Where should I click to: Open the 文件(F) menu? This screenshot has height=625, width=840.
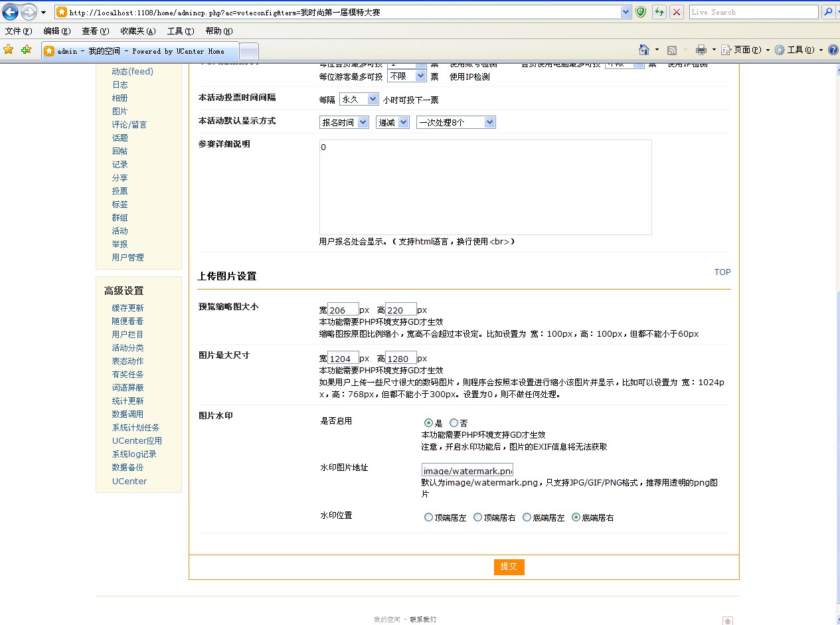[x=19, y=31]
